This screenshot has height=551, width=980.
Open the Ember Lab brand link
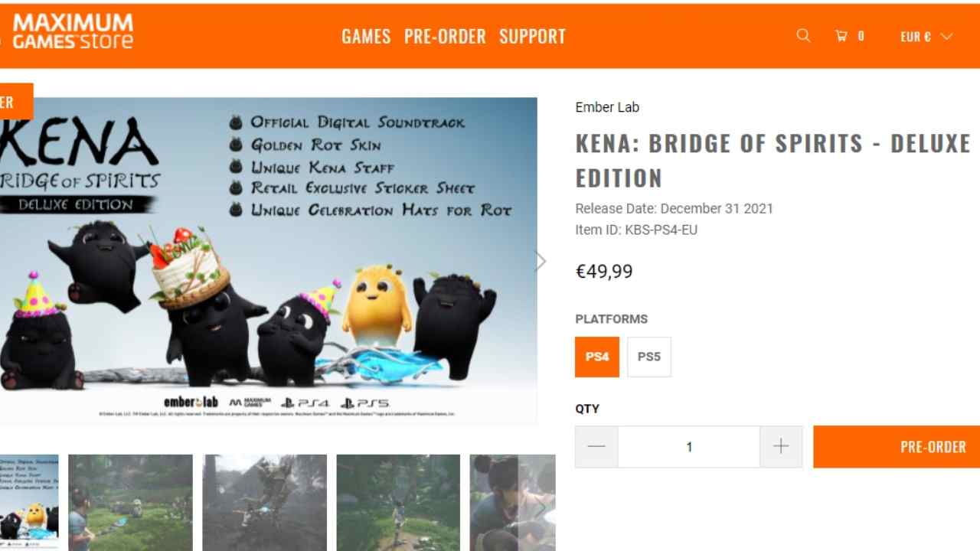(x=607, y=107)
